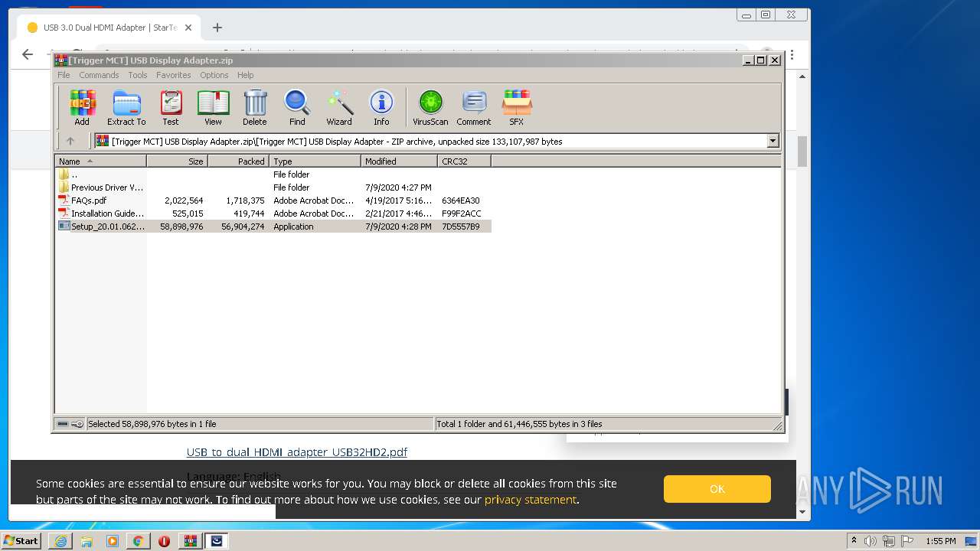This screenshot has width=980, height=551.
Task: Sort by Packed column header
Action: click(x=238, y=161)
